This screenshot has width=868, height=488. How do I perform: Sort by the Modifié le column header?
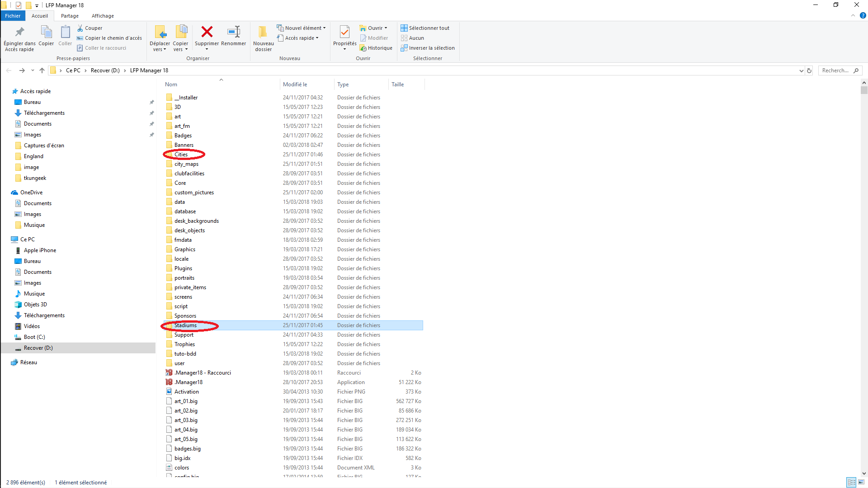click(307, 84)
